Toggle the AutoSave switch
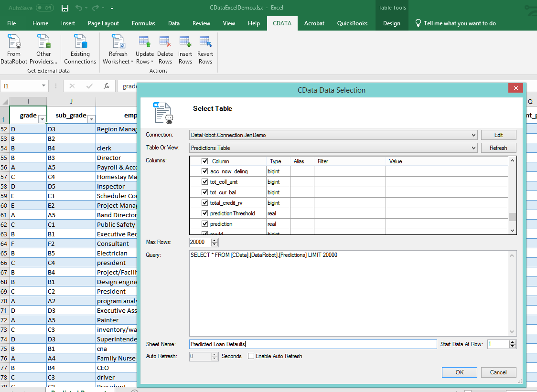The image size is (537, 392). 44,8
